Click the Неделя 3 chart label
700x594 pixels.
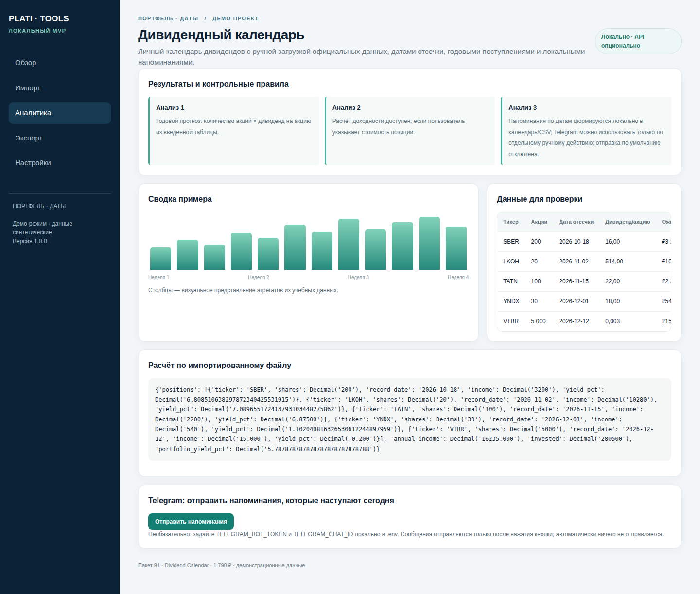[358, 277]
